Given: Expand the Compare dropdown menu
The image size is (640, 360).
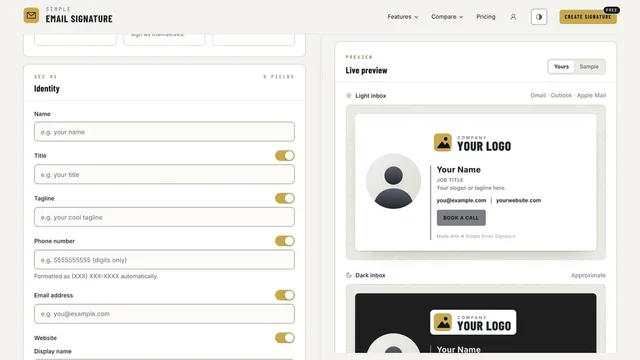Looking at the screenshot, I should (x=447, y=17).
